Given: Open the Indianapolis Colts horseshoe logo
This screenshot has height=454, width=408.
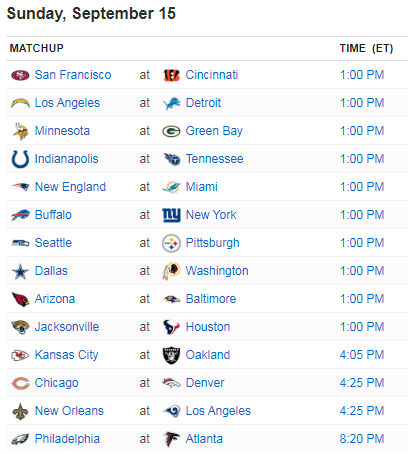Looking at the screenshot, I should (20, 159).
